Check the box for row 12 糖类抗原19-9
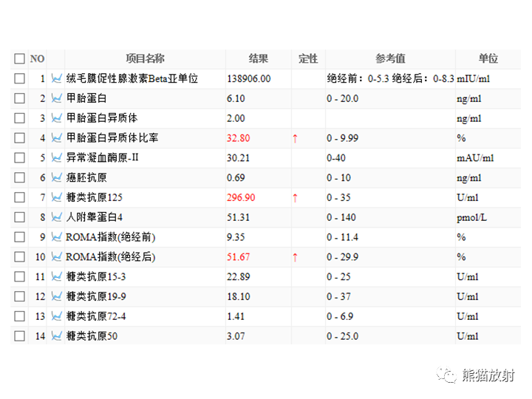The width and height of the screenshot is (532, 399). pyautogui.click(x=20, y=296)
